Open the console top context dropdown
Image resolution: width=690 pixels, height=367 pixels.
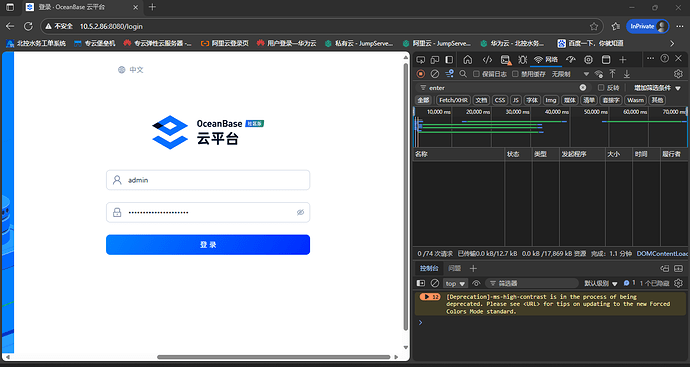point(455,283)
